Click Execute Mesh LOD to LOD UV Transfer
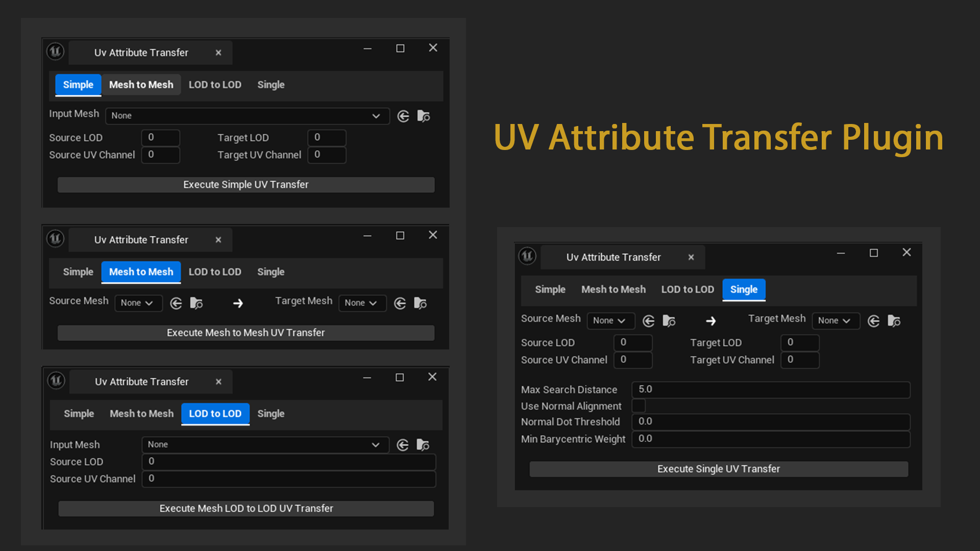980x551 pixels. click(246, 509)
